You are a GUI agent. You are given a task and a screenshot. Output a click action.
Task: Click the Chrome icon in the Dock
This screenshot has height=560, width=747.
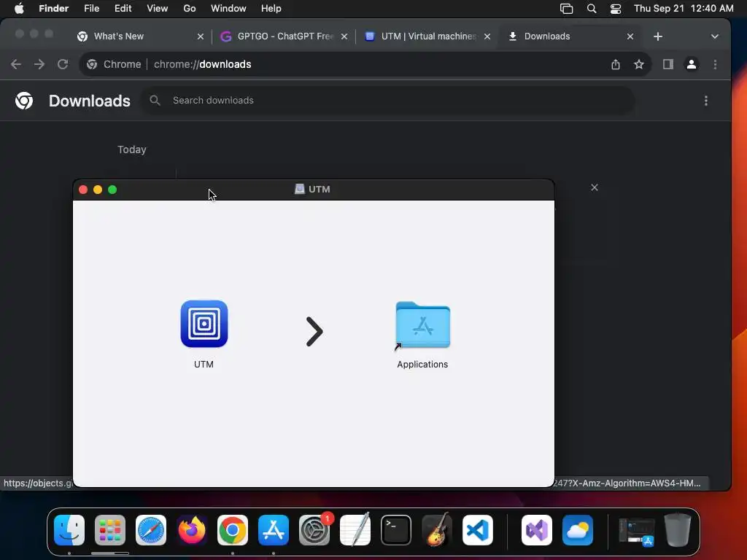pyautogui.click(x=233, y=530)
